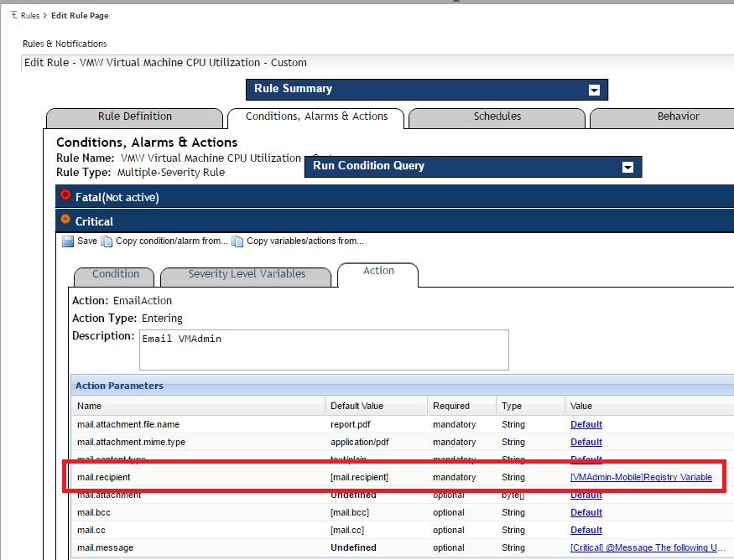Switch to the Condition tab
Viewport: 734px width, 560px height.
click(116, 274)
